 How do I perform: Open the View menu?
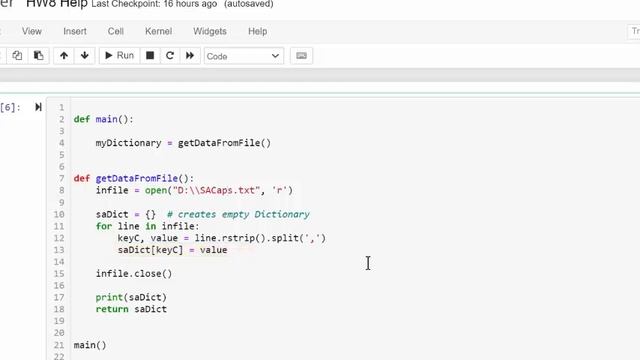pos(32,31)
